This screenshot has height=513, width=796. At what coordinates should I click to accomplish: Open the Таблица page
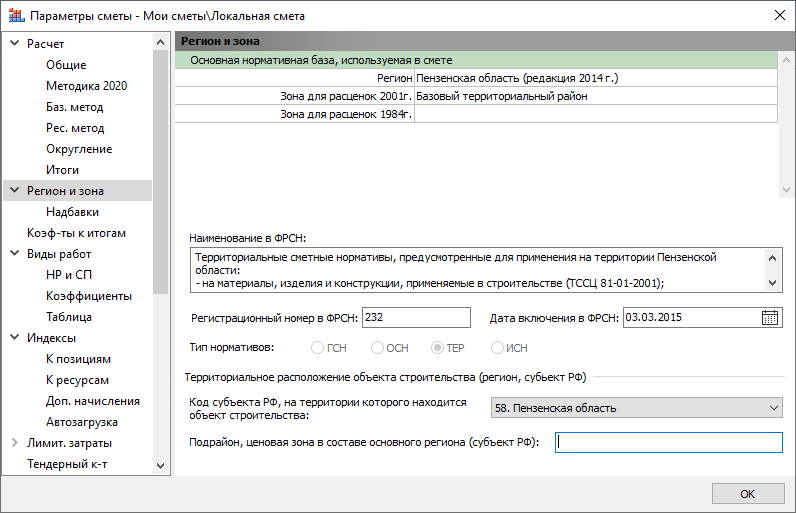coord(69,317)
